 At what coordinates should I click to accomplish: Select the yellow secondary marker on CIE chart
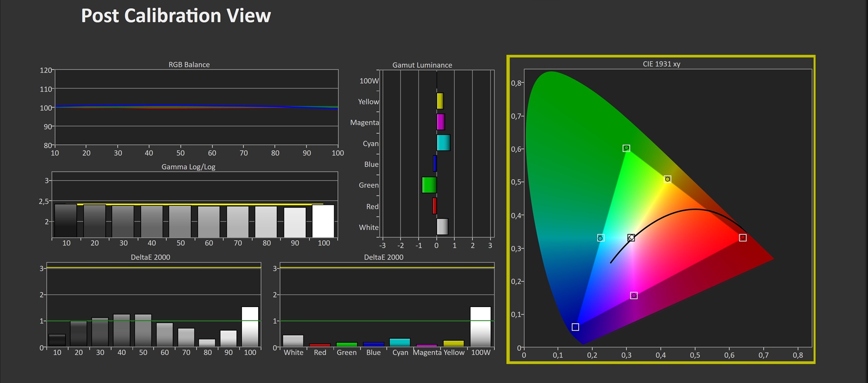pyautogui.click(x=667, y=179)
